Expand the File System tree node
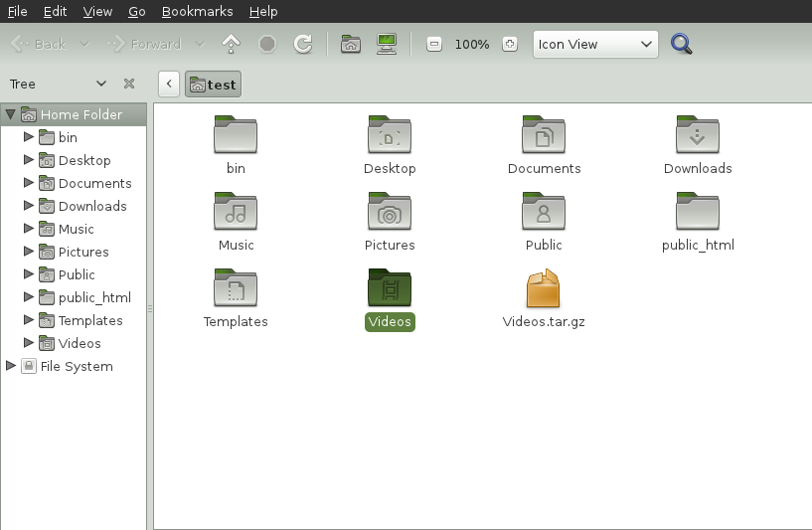The width and height of the screenshot is (812, 530). 10,365
